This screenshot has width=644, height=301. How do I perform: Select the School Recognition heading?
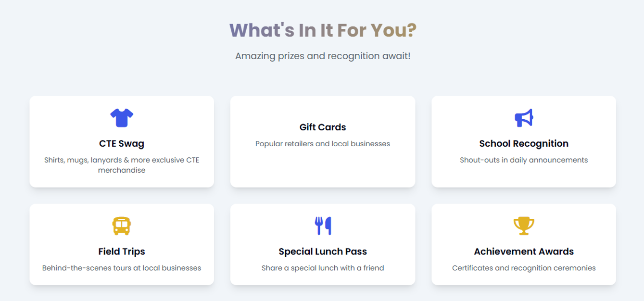[524, 143]
